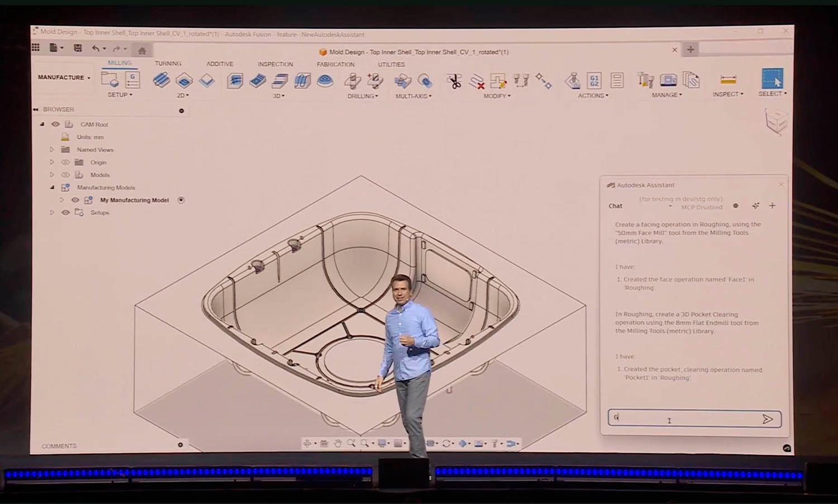Click the Manufacture workspace button
Screen dimensions: 838x504
click(61, 78)
